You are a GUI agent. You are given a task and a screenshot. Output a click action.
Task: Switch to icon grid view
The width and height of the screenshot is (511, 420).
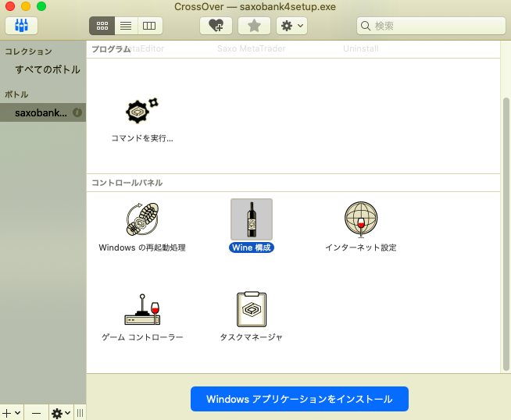point(102,26)
